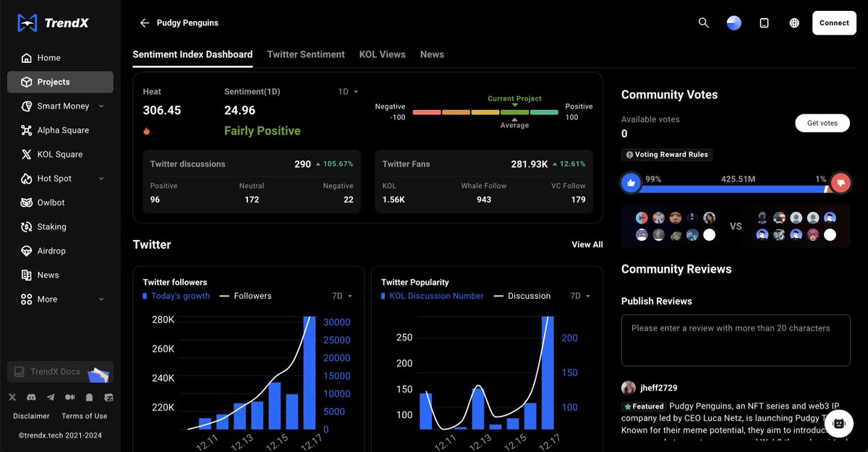Expand the Smart Money submenu chevron

[101, 106]
